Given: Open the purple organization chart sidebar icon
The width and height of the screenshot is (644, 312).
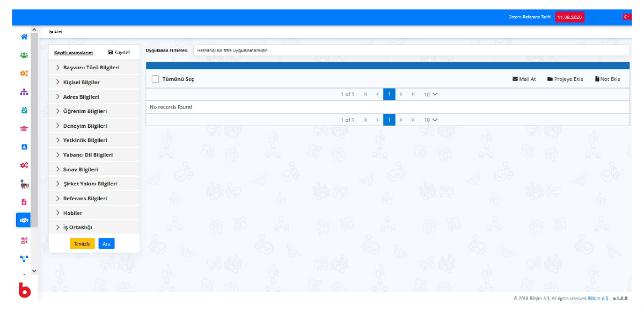Looking at the screenshot, I should 24,92.
